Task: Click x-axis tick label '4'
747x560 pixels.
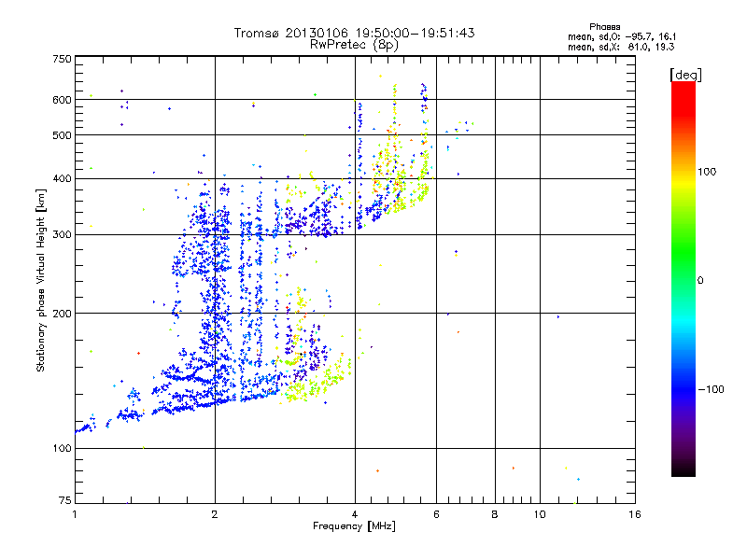Action: coord(355,514)
